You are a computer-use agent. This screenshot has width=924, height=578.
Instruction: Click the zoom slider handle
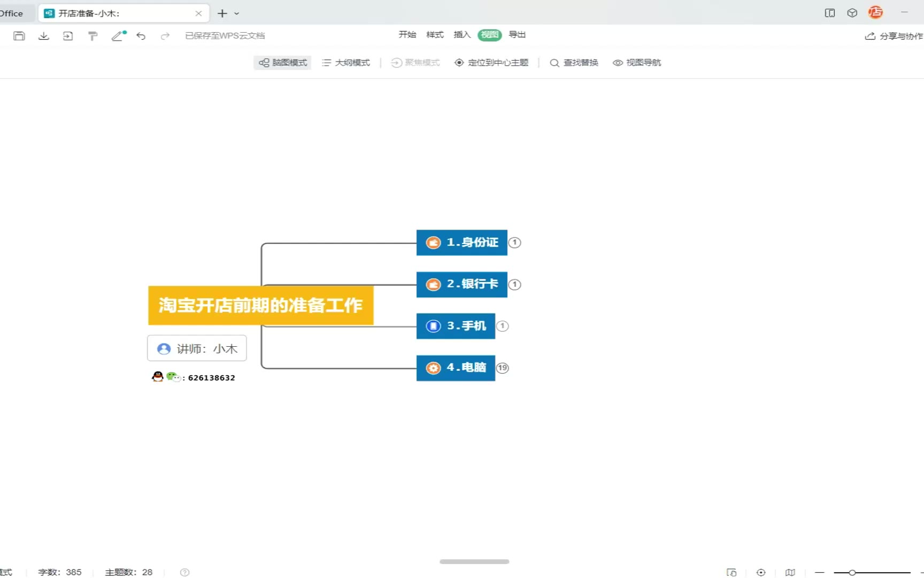pos(852,573)
